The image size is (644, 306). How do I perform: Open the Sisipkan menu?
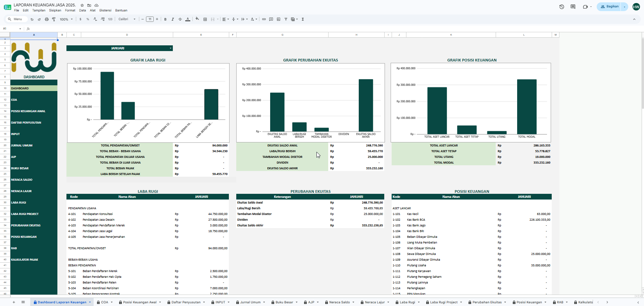pyautogui.click(x=55, y=10)
